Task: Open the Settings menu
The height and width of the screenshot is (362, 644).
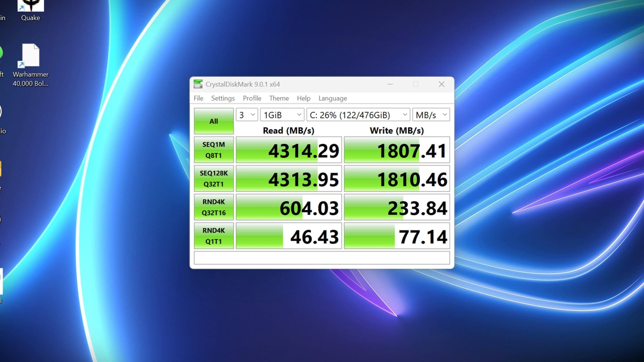Action: (223, 98)
